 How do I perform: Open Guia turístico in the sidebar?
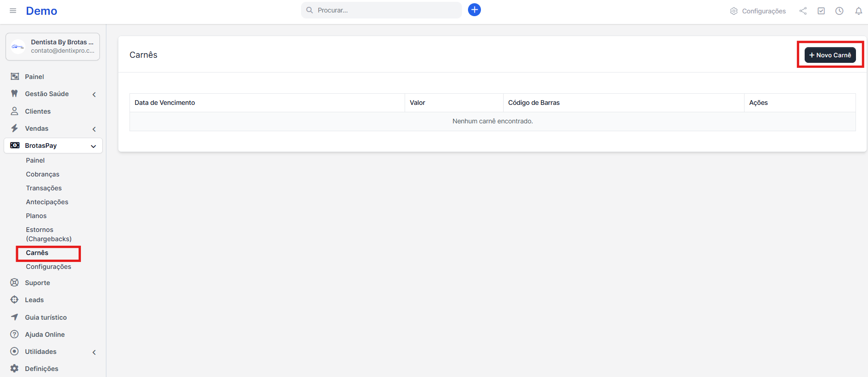pos(45,317)
